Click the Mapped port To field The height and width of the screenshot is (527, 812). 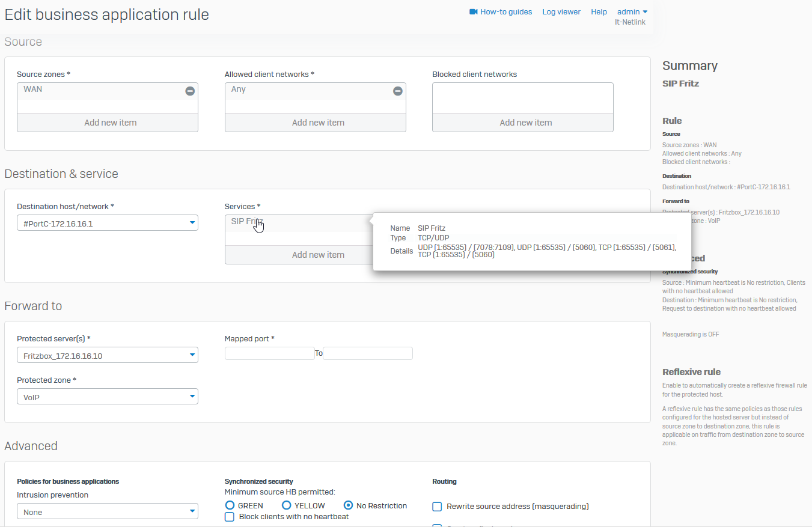pos(368,353)
